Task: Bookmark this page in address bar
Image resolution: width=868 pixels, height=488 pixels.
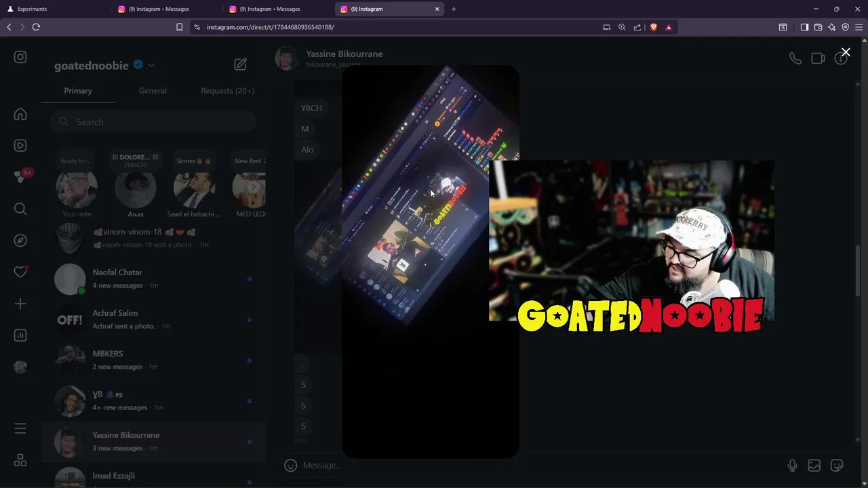Action: point(179,27)
